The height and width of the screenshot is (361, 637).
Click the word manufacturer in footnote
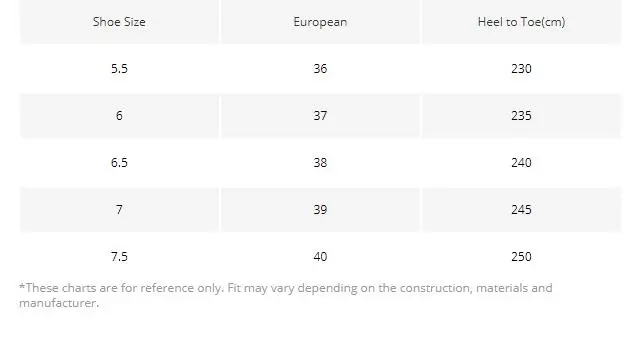pyautogui.click(x=58, y=303)
